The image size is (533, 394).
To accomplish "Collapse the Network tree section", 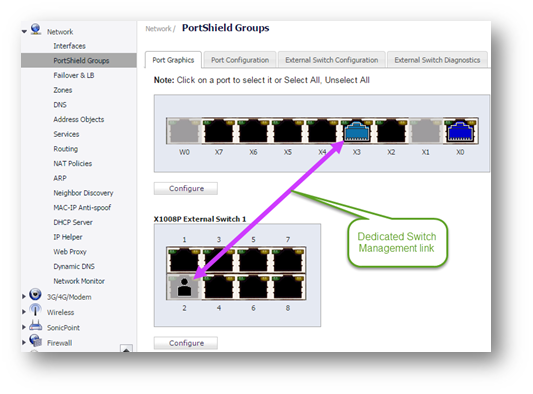I will click(x=24, y=32).
